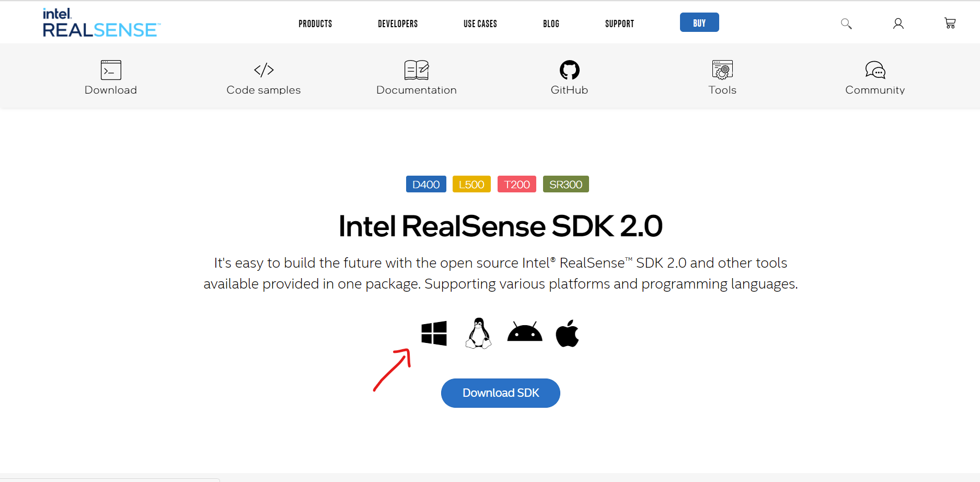The image size is (980, 482).
Task: Select the Windows platform icon
Action: 434,333
